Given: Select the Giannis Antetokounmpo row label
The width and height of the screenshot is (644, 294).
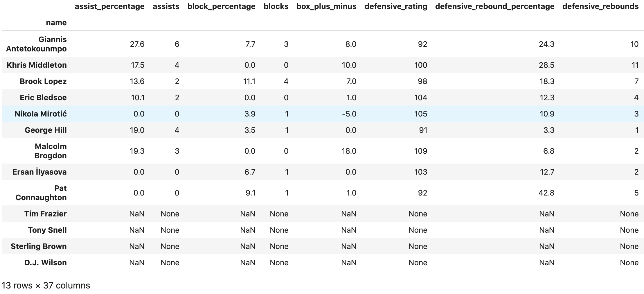Looking at the screenshot, I should click(x=37, y=44).
